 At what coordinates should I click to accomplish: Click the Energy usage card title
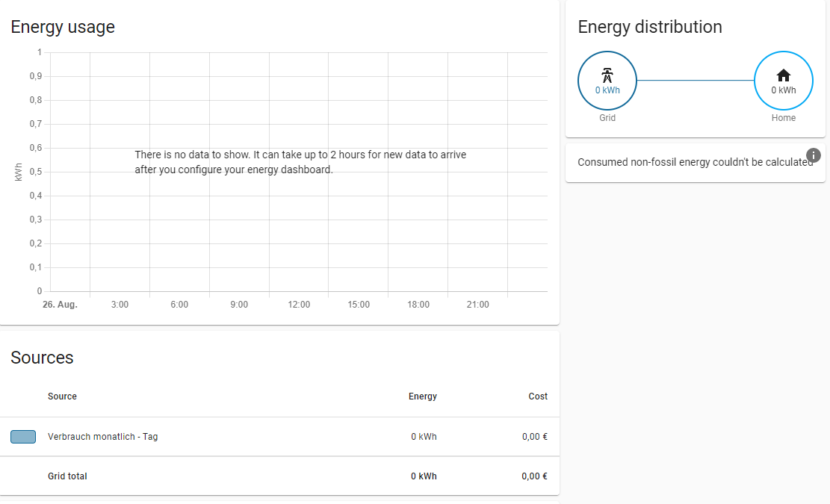[x=63, y=27]
